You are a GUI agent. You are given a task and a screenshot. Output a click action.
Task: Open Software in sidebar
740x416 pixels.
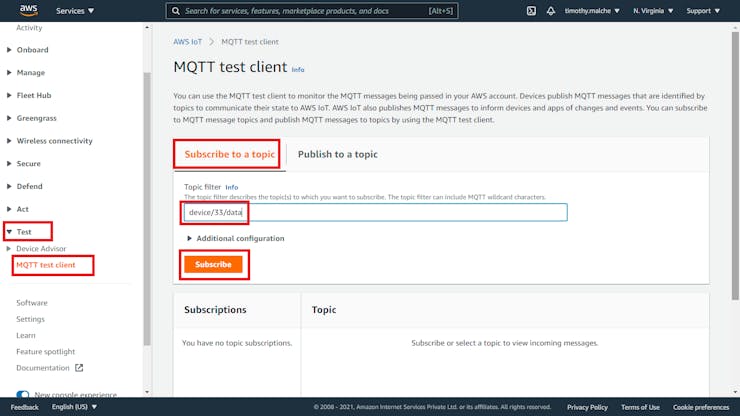(32, 303)
